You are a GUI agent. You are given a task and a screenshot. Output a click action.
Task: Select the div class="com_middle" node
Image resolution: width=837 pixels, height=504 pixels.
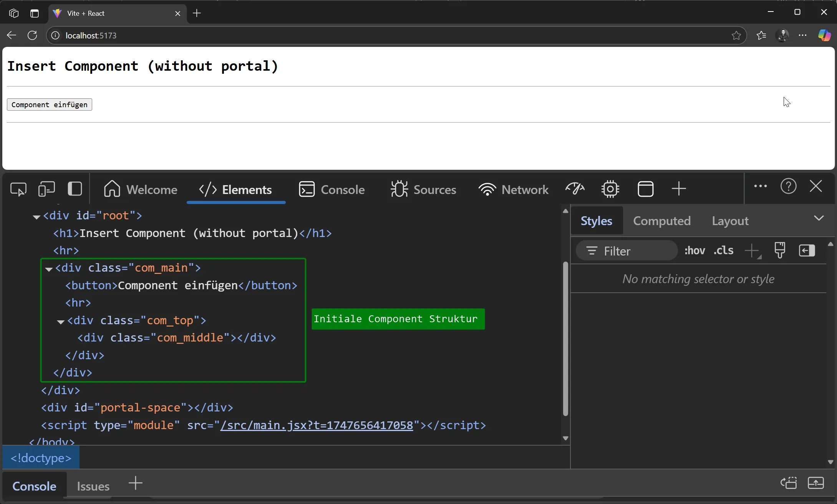(x=177, y=338)
